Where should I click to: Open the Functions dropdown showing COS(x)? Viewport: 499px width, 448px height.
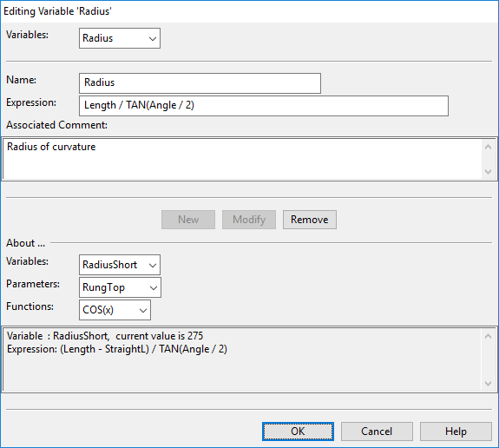point(115,310)
